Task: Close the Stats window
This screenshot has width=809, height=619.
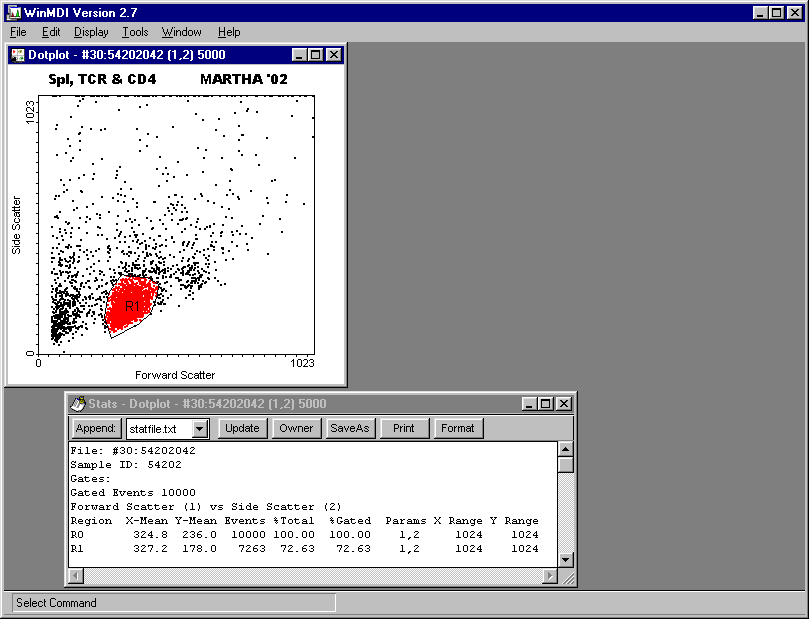Action: point(564,404)
